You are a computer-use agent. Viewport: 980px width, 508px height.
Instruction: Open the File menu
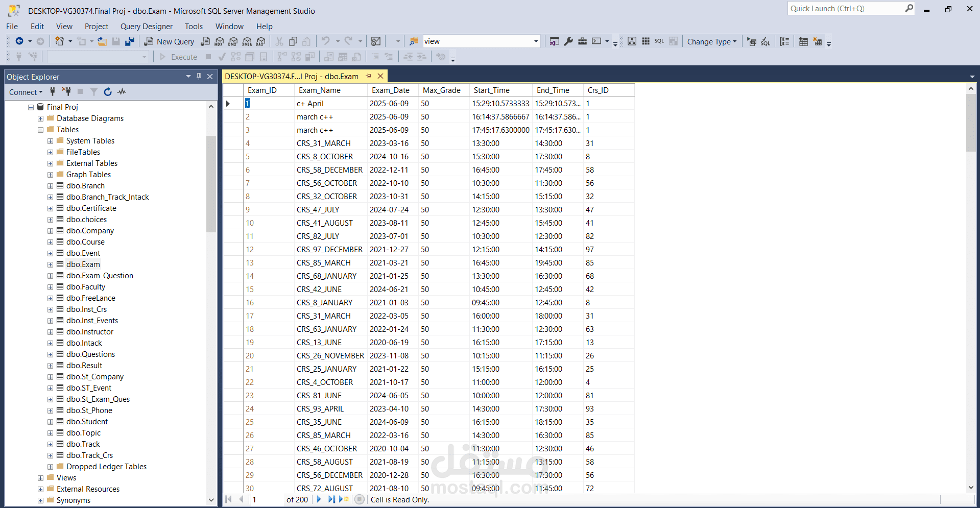pyautogui.click(x=12, y=27)
